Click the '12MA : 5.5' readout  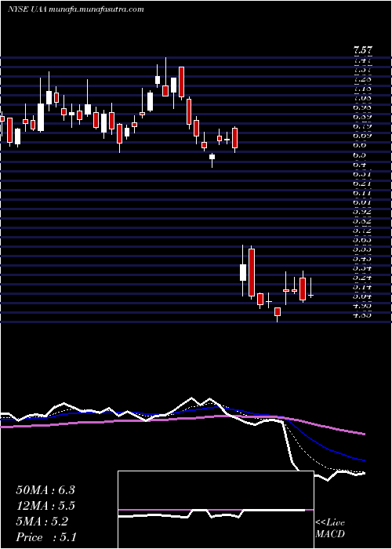point(45,506)
